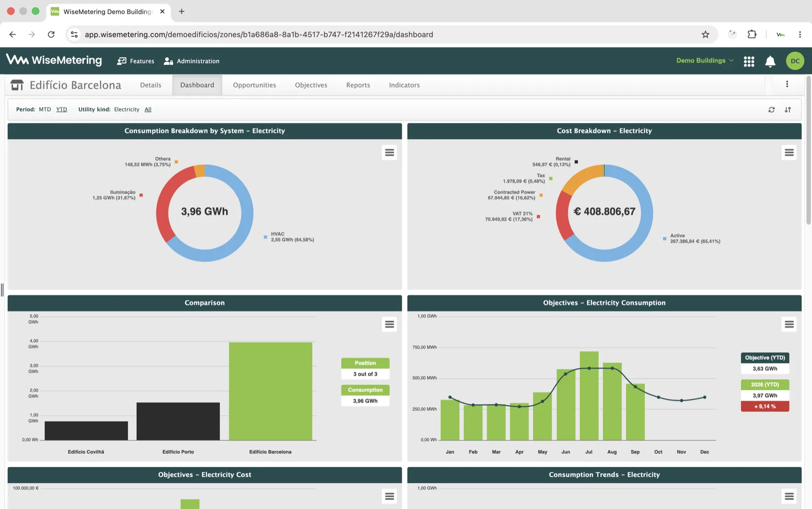The height and width of the screenshot is (509, 812).
Task: Set period to YTD
Action: coord(62,109)
